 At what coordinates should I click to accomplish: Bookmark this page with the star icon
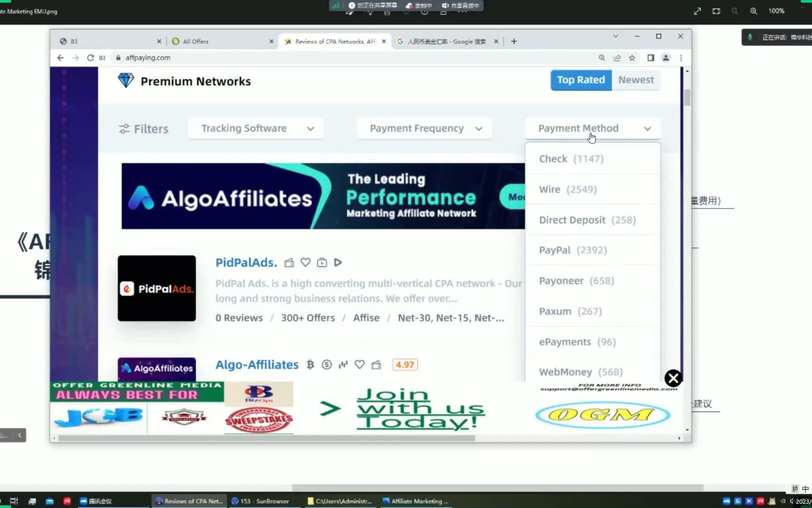(632, 58)
